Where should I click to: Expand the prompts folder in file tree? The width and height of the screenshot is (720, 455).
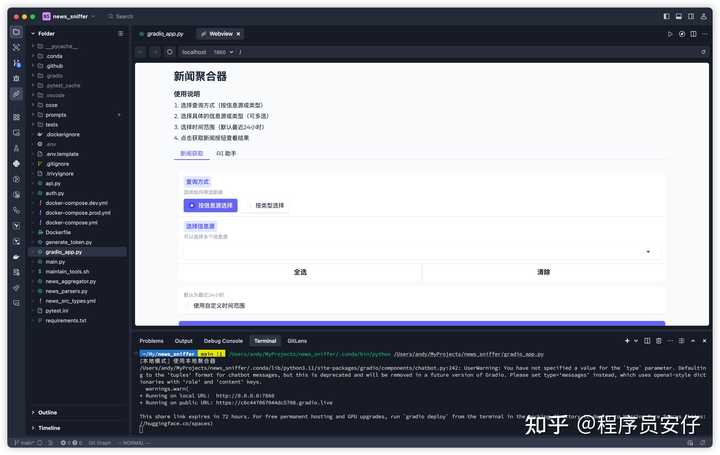(57, 115)
